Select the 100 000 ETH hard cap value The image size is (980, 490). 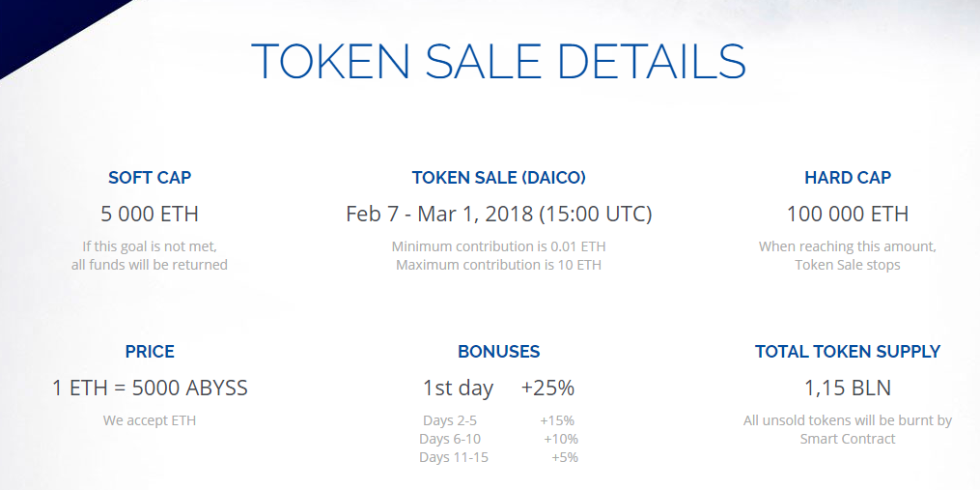point(848,214)
